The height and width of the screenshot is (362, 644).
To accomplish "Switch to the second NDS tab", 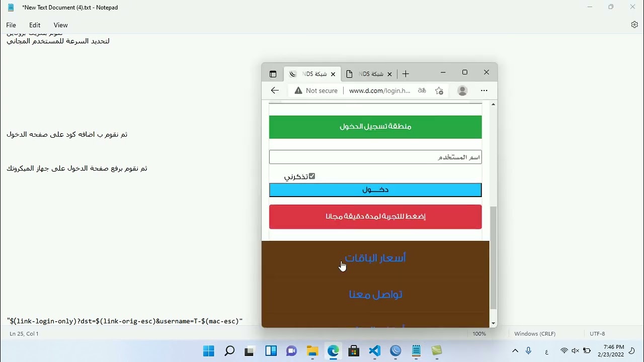I will pyautogui.click(x=369, y=74).
